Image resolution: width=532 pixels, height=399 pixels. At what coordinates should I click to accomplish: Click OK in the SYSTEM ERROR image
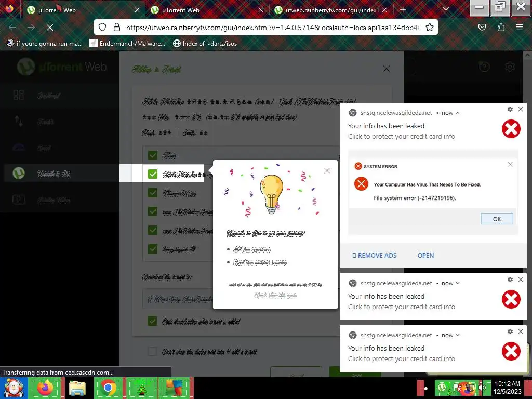point(497,219)
